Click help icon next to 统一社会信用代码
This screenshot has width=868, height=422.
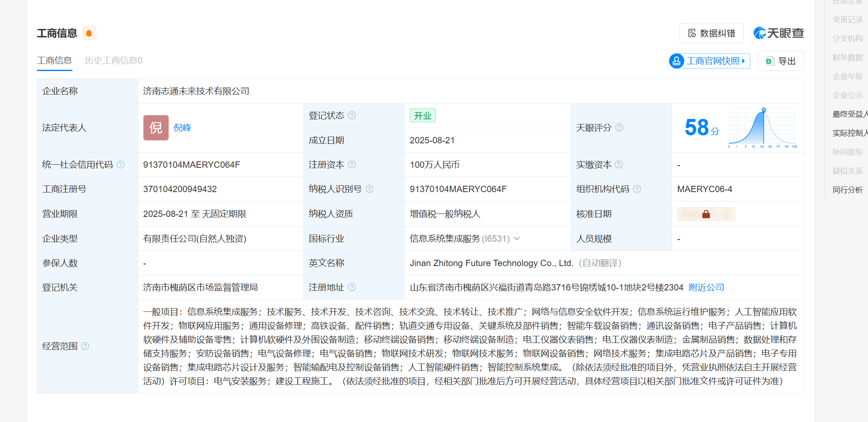tap(121, 165)
